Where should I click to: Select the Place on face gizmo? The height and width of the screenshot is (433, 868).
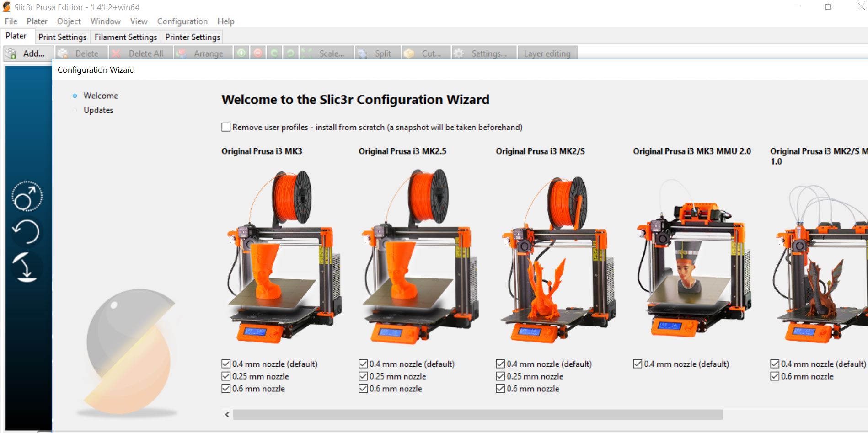[26, 267]
